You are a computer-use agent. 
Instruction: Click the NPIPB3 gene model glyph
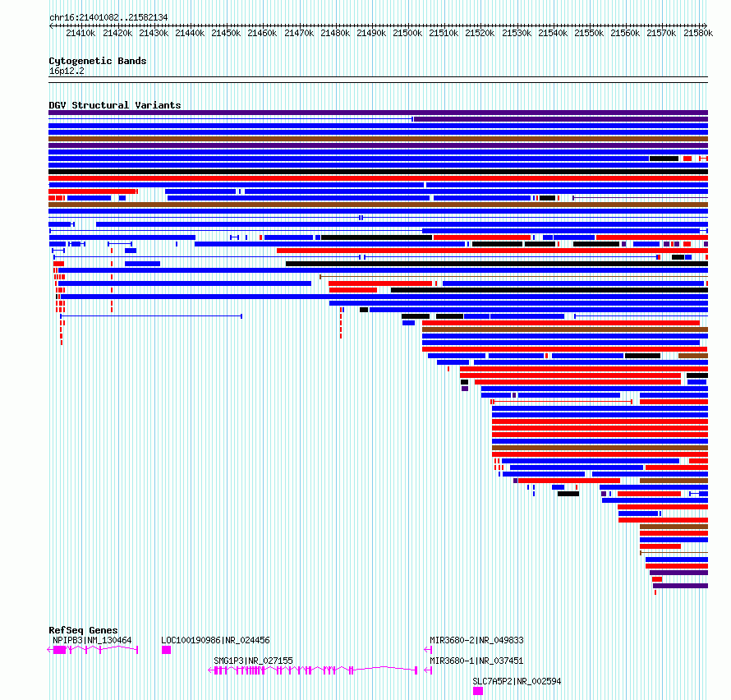point(93,650)
